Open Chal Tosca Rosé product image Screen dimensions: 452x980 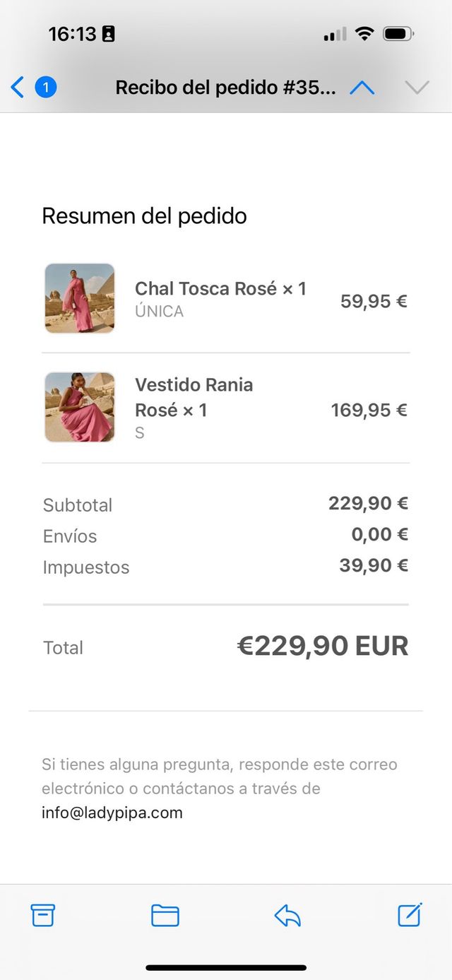(x=80, y=298)
